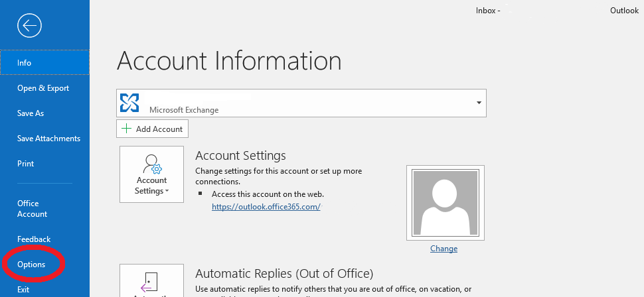Viewport: 644px width, 297px height.
Task: Click the Automatic Replies door icon button
Action: 151,280
